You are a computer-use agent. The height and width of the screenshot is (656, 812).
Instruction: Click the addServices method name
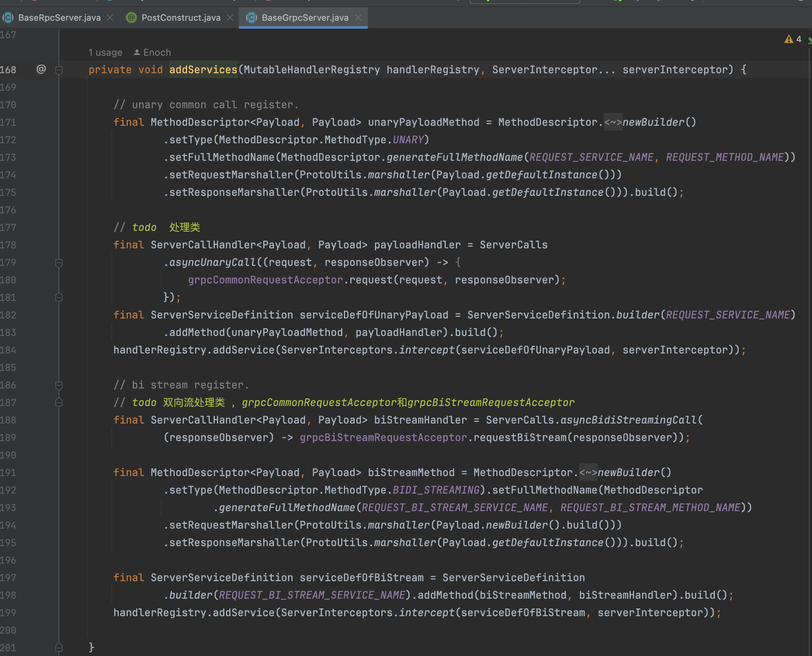coord(203,70)
